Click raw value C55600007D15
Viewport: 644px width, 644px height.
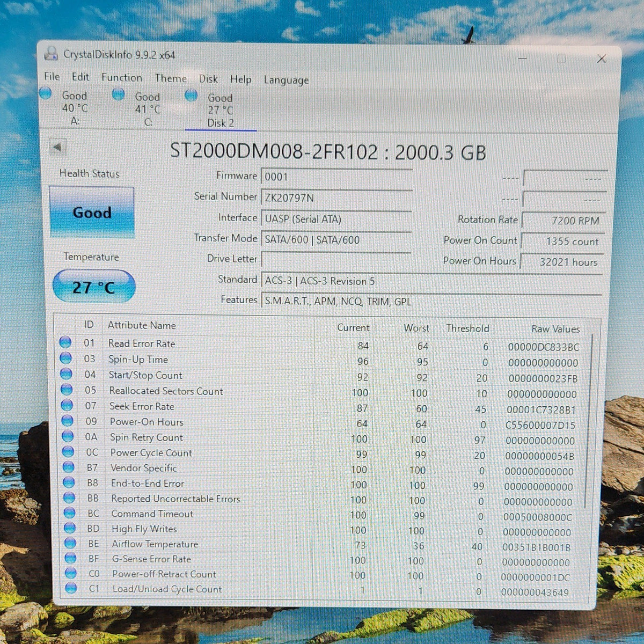(x=540, y=425)
